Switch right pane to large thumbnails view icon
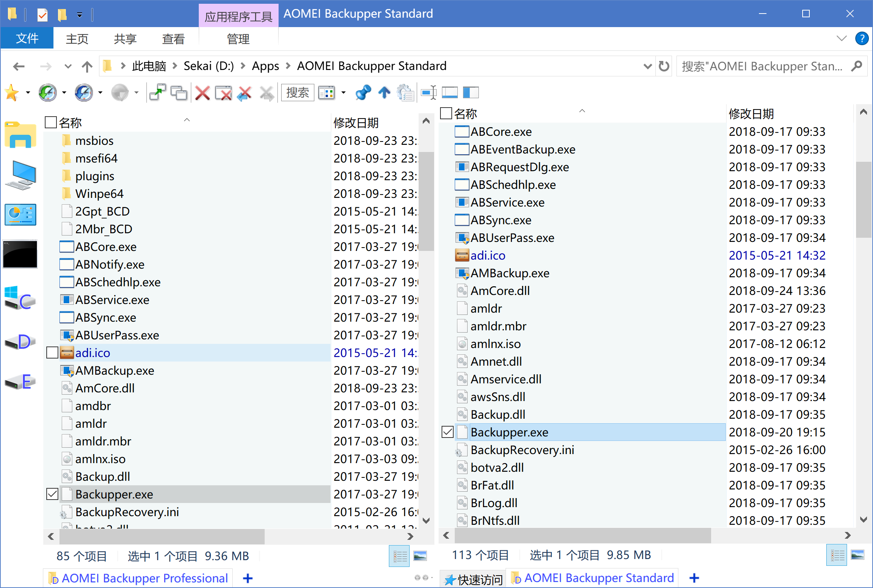 (857, 555)
